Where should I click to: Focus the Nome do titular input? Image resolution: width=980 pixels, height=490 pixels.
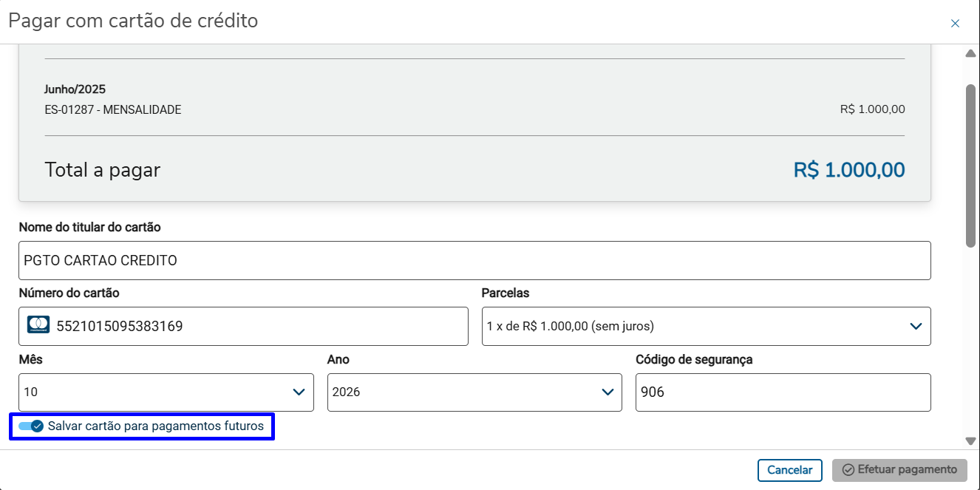coord(474,260)
